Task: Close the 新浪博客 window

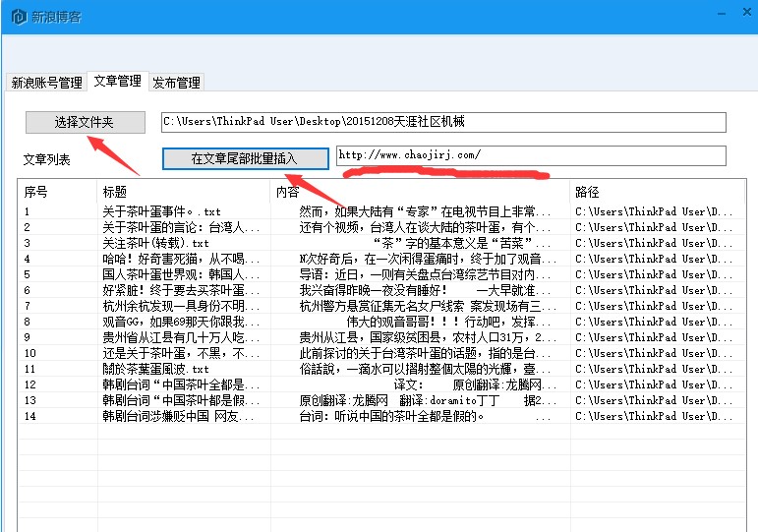Action: [747, 12]
